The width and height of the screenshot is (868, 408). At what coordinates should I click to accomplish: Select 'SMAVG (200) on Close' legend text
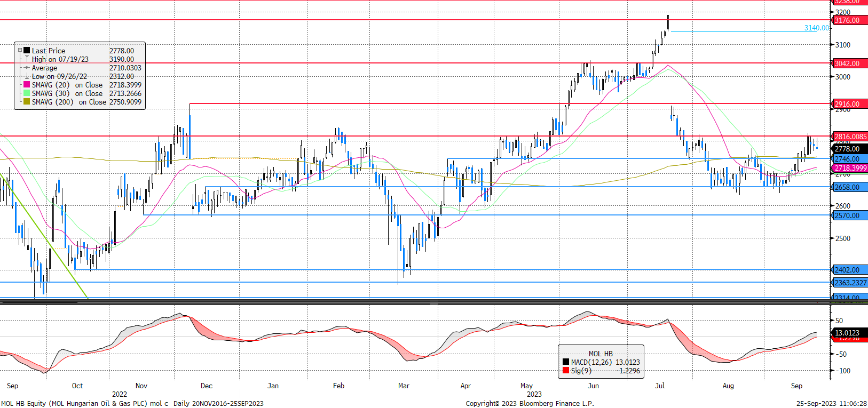coord(69,102)
